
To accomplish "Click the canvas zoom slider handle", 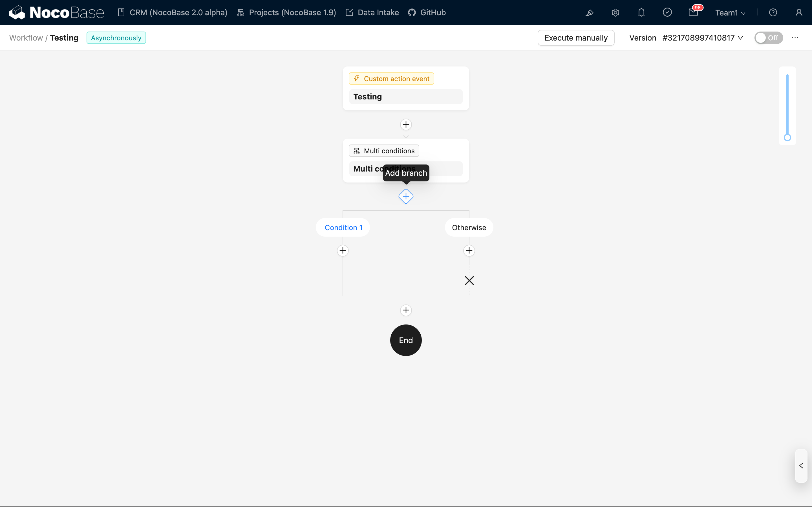I will (x=787, y=137).
